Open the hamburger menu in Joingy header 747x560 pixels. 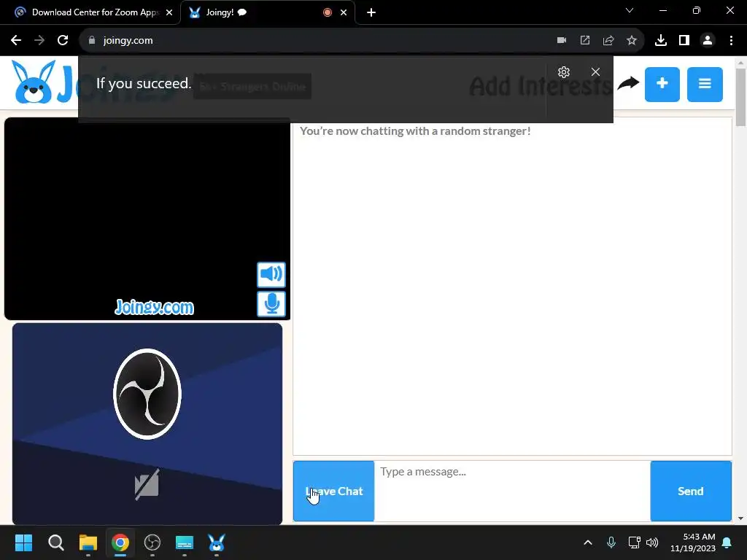tap(705, 85)
